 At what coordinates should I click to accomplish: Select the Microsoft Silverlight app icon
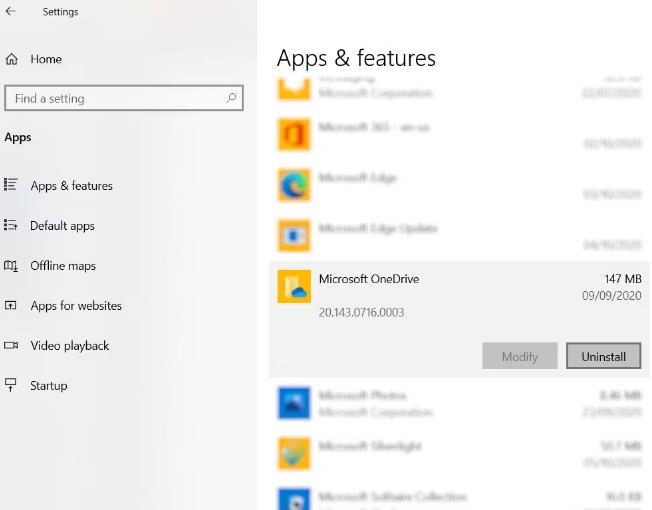click(x=294, y=453)
